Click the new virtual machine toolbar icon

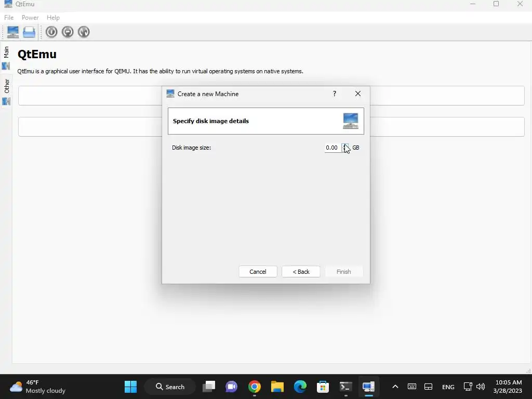tap(13, 32)
